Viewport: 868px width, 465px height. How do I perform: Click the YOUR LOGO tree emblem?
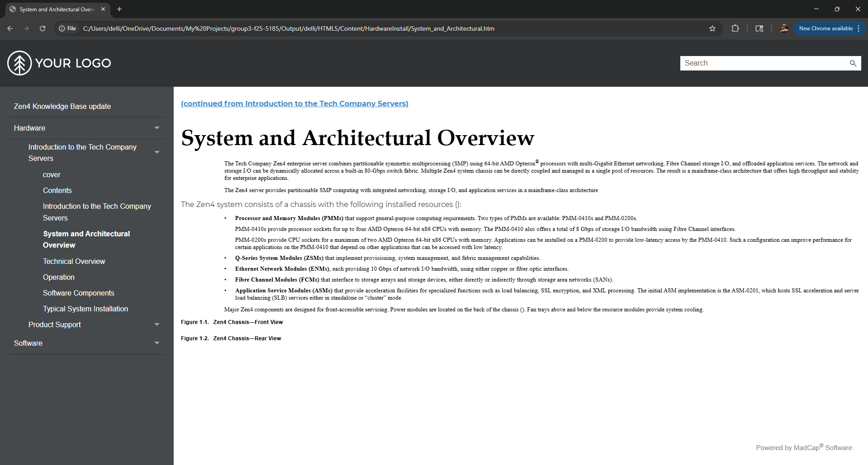pyautogui.click(x=19, y=63)
